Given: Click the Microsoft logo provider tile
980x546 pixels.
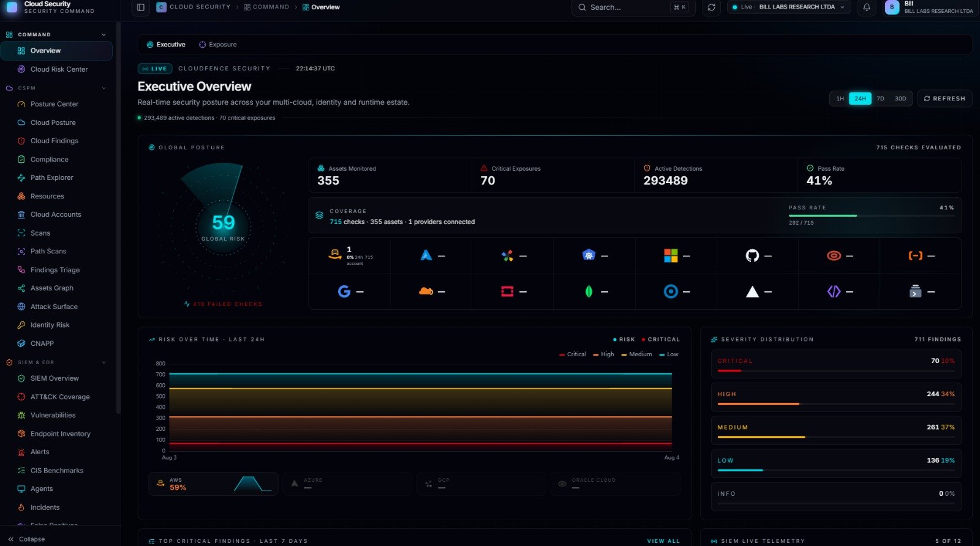Looking at the screenshot, I should (671, 255).
